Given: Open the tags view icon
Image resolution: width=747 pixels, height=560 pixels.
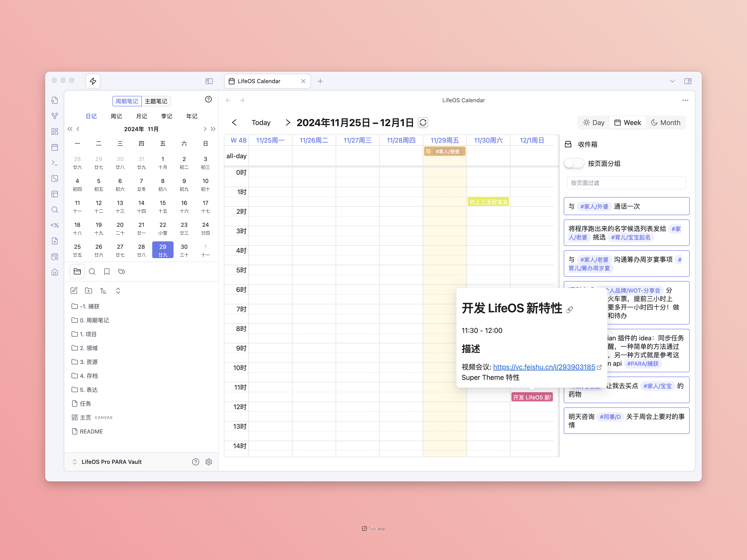Looking at the screenshot, I should tap(122, 272).
